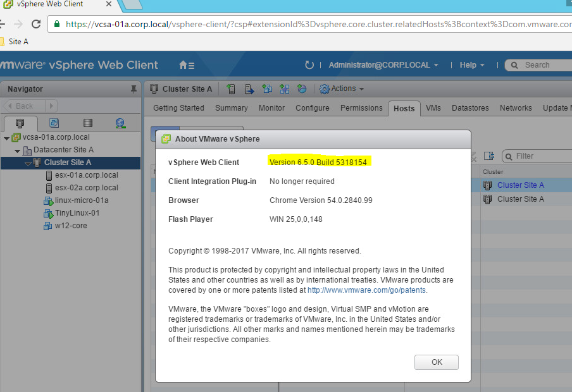The height and width of the screenshot is (392, 572).
Task: Click OK to close the About dialog
Action: (x=437, y=362)
